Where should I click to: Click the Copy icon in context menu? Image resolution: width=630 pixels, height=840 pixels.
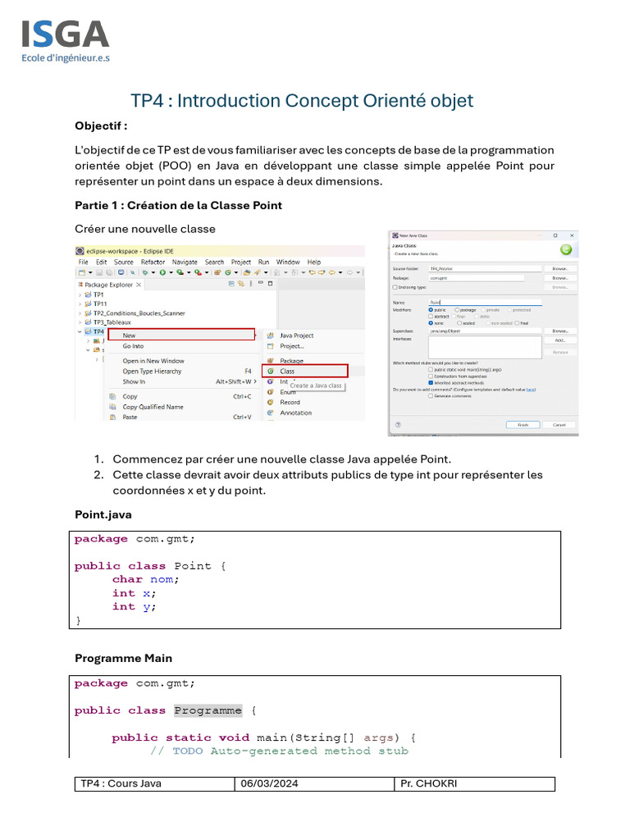tap(112, 396)
